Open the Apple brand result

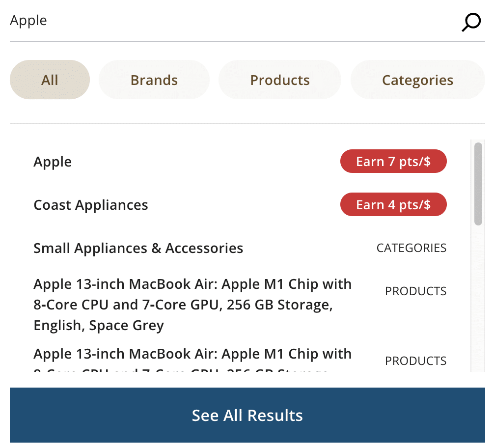click(53, 162)
